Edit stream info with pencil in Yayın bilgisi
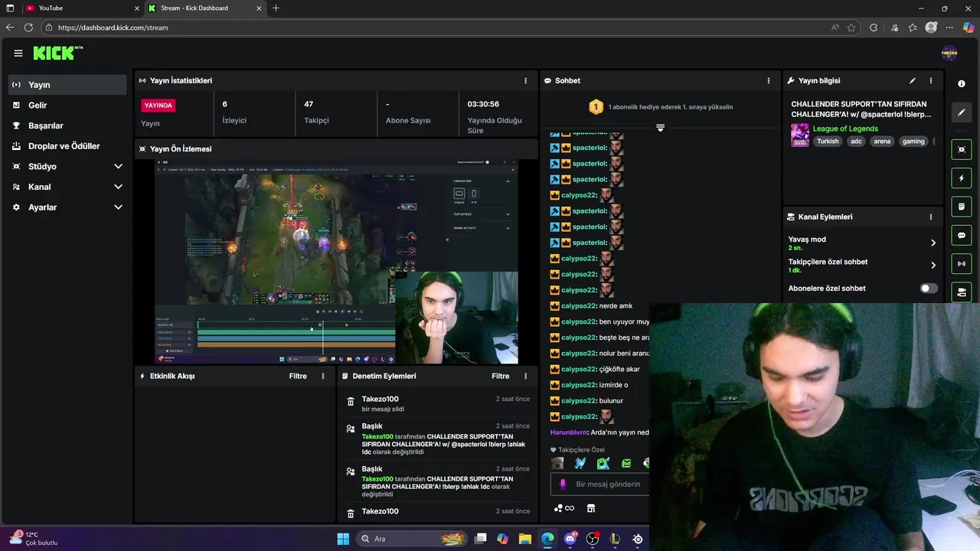 (913, 80)
